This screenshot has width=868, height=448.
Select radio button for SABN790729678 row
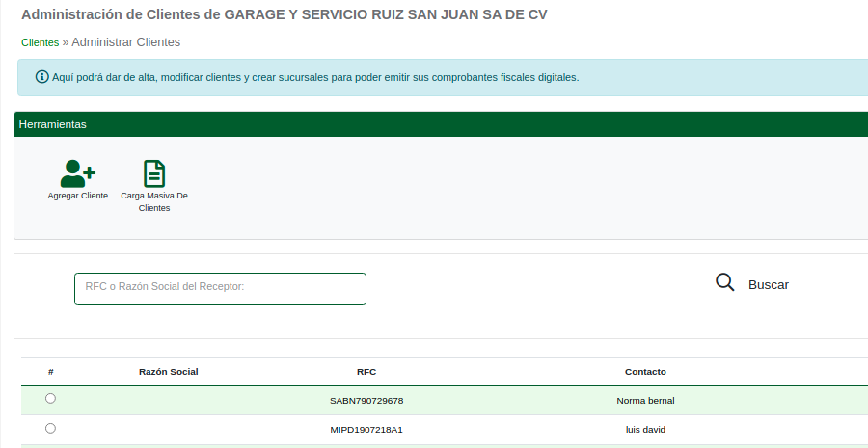coord(50,398)
